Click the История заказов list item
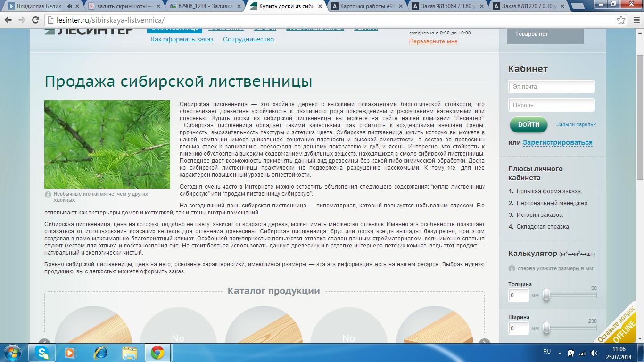The width and height of the screenshot is (644, 362). coord(540,215)
